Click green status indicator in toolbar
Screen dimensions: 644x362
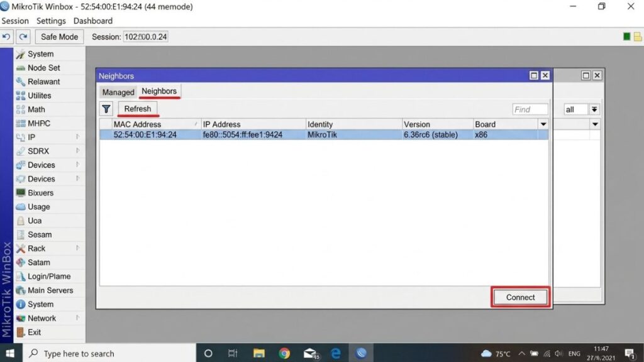click(627, 36)
